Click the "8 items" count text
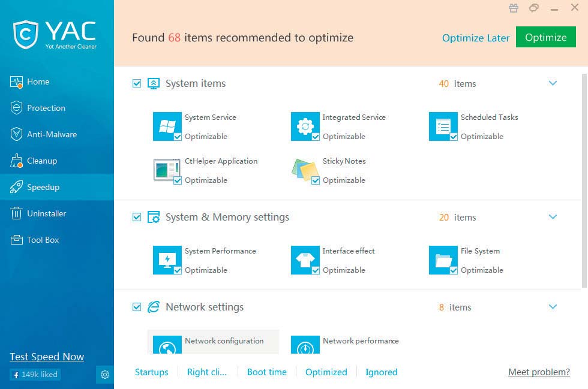 [x=455, y=307]
